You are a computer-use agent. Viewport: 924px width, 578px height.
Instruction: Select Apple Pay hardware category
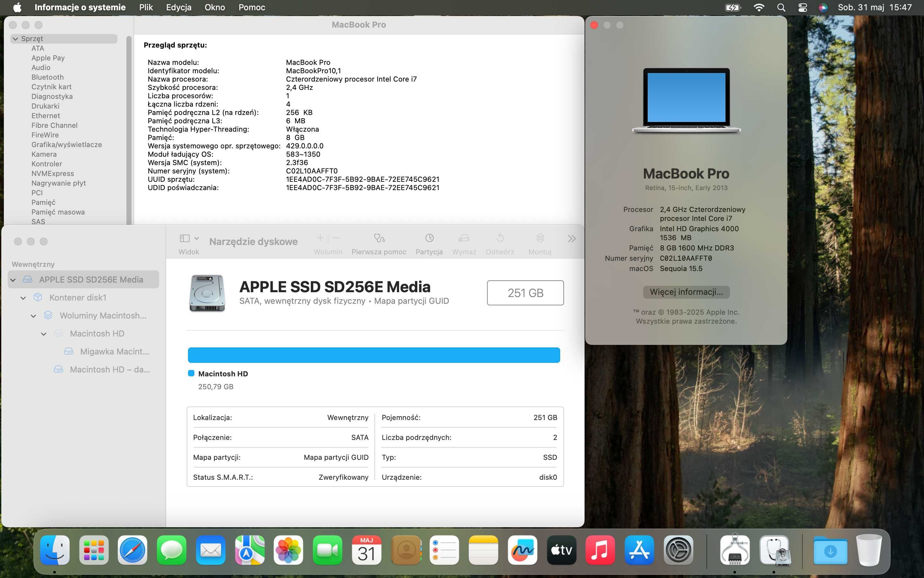[x=48, y=58]
